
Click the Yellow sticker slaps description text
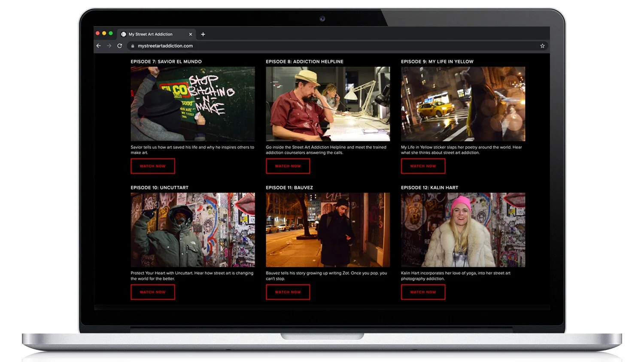point(462,150)
